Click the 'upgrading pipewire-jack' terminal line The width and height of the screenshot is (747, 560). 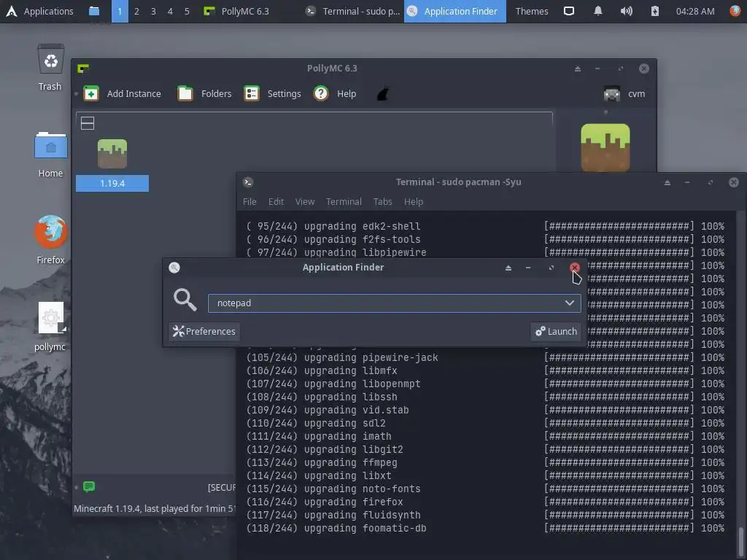coord(485,357)
